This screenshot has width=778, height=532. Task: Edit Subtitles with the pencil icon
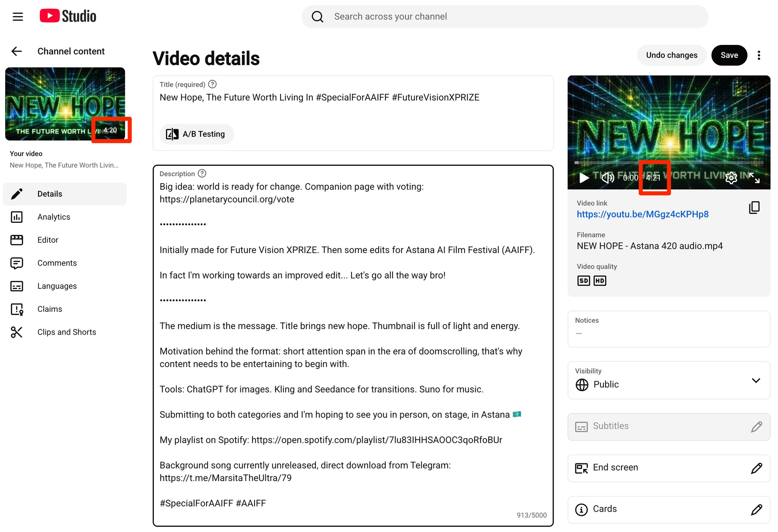(x=756, y=427)
